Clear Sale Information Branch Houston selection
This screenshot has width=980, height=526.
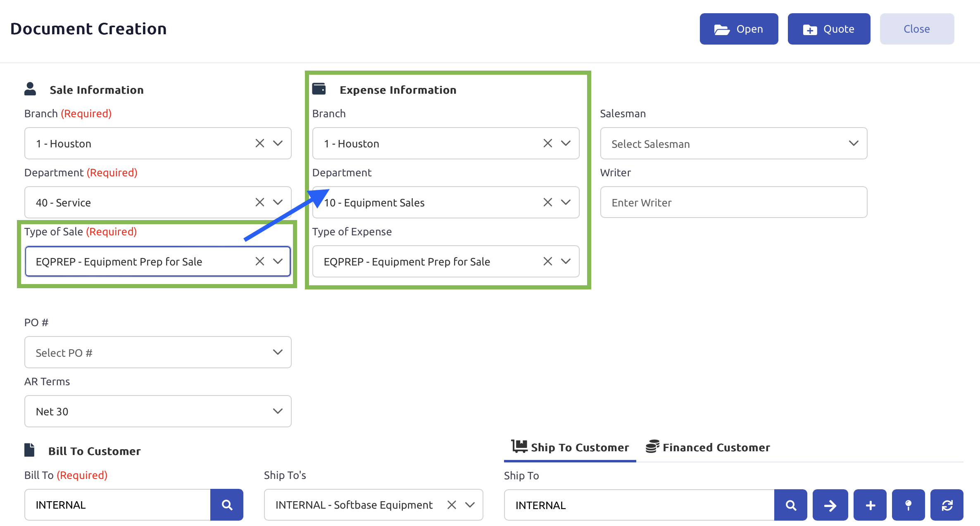259,143
